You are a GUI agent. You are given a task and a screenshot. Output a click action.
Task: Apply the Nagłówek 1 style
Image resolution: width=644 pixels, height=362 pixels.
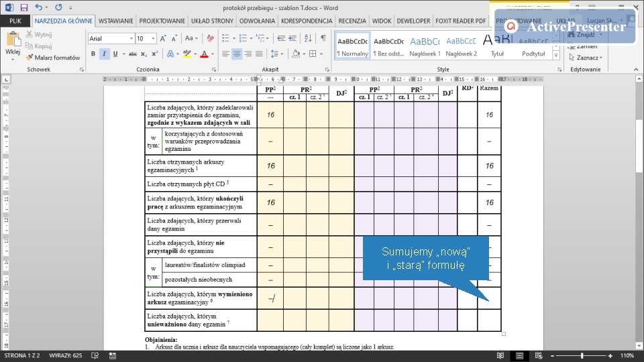pos(425,46)
